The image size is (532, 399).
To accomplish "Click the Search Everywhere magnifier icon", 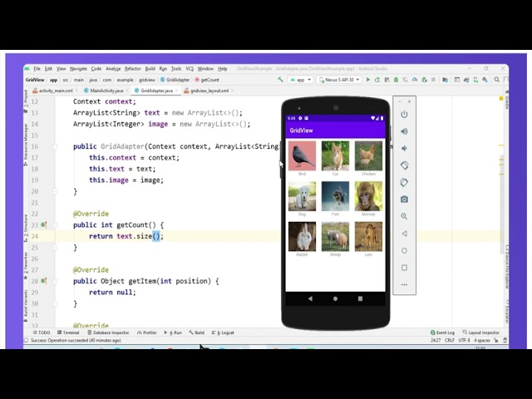I will (x=497, y=80).
